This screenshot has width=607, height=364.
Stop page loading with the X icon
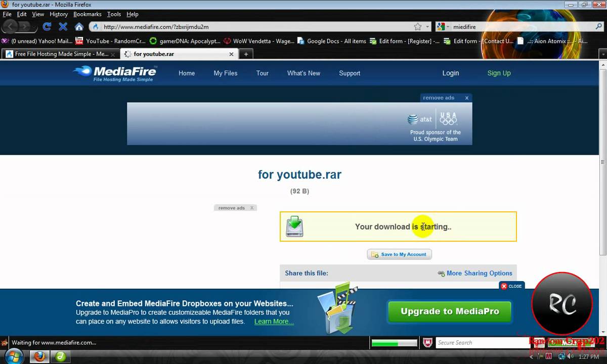pyautogui.click(x=63, y=27)
